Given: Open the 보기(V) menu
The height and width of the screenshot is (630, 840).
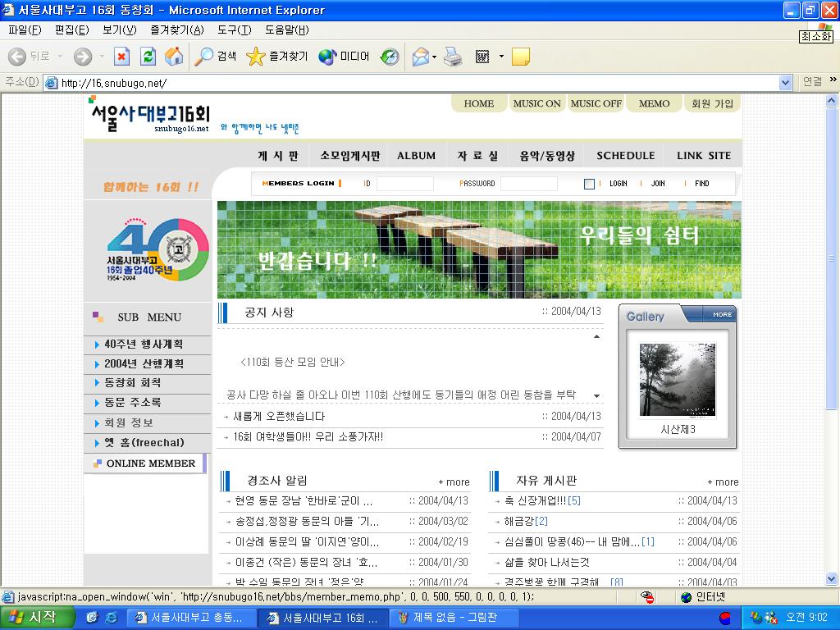Looking at the screenshot, I should point(120,30).
